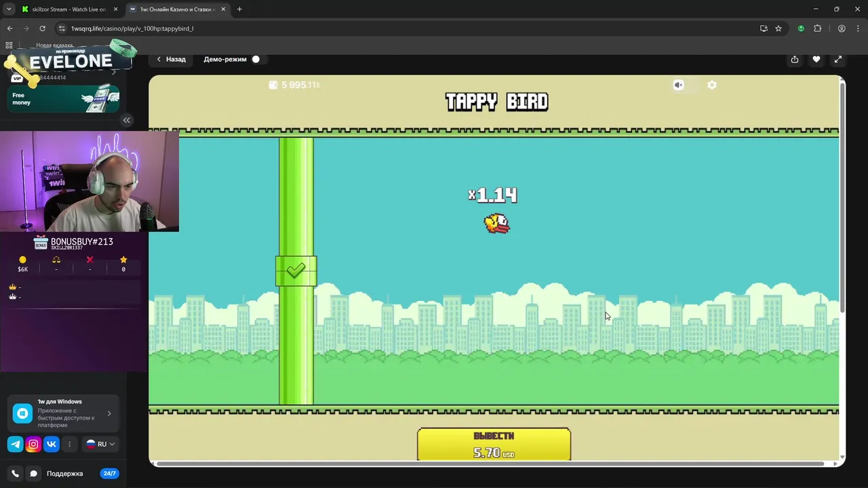Close the 1w Онлайн Казино tab
The image size is (868, 488).
coord(223,9)
